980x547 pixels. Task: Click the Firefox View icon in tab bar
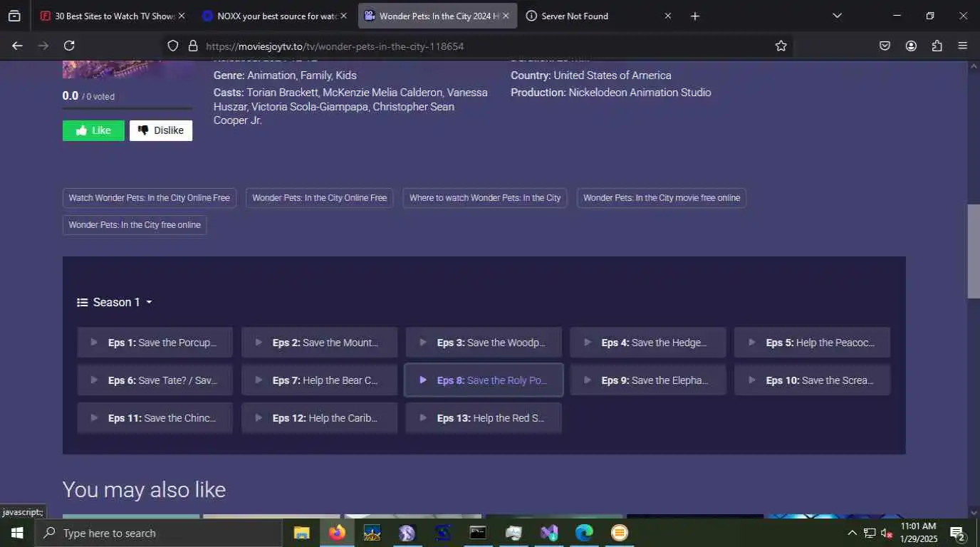(14, 16)
